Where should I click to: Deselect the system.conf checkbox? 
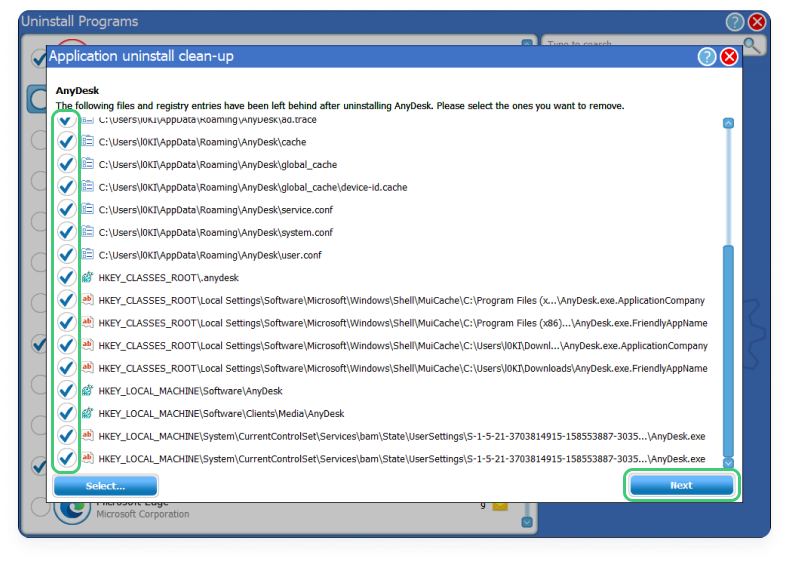(66, 232)
